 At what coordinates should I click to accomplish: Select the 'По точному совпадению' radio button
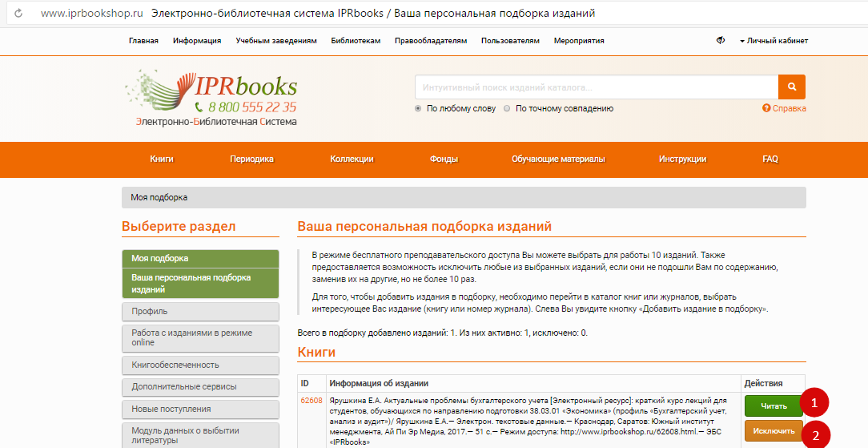tap(507, 108)
